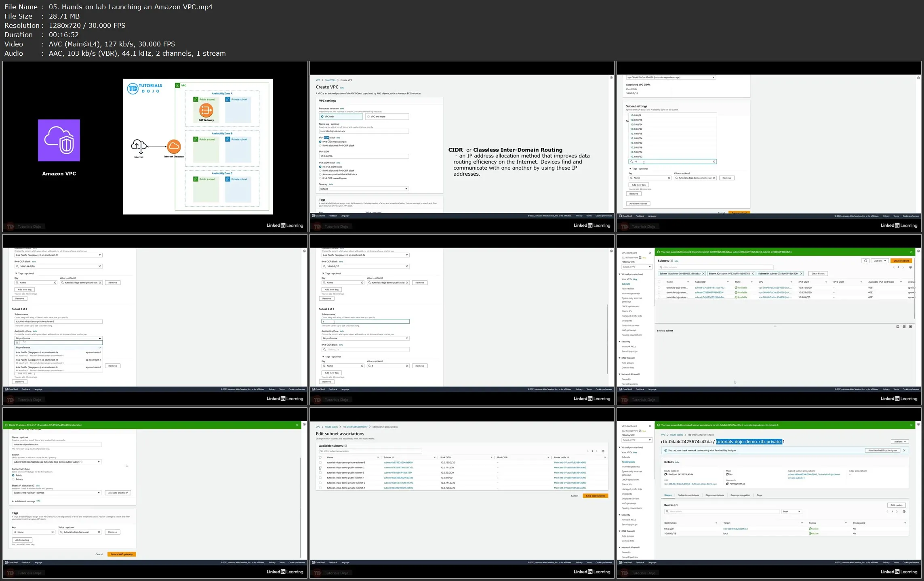Viewport: 924px width, 581px height.
Task: Open the Elastic IP allocation ID dropdown
Action: coord(57,493)
